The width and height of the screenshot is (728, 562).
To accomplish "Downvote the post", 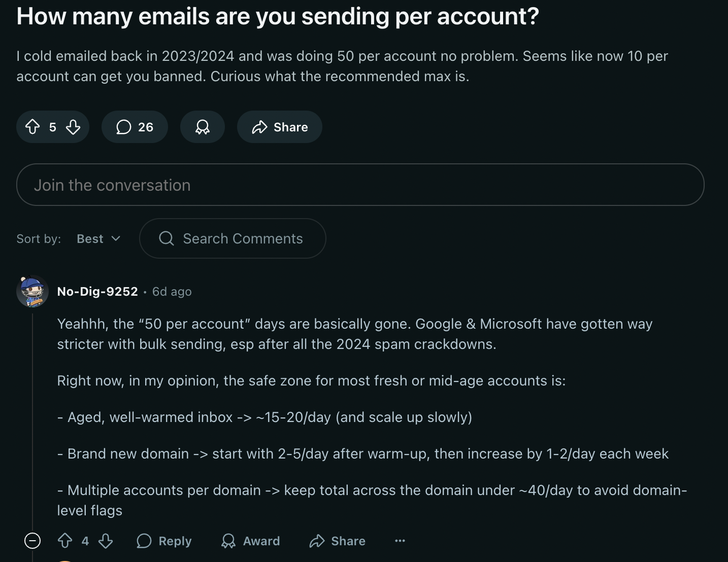I will (x=73, y=127).
